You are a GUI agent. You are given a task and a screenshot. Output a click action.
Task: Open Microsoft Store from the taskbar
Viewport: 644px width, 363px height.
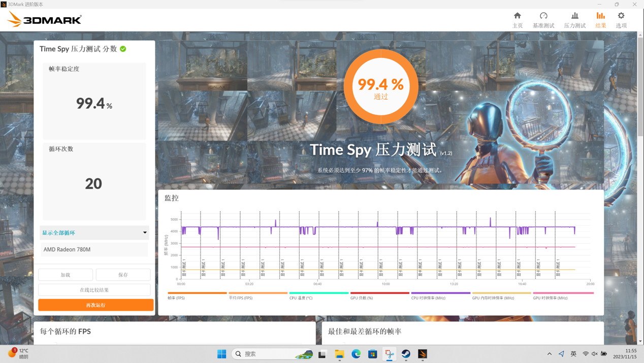[x=373, y=354]
